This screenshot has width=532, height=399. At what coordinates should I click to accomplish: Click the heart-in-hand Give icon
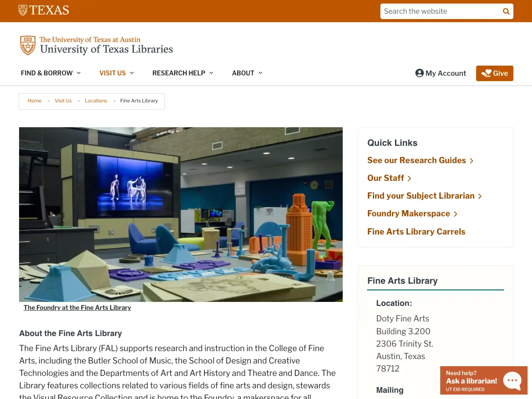[486, 73]
